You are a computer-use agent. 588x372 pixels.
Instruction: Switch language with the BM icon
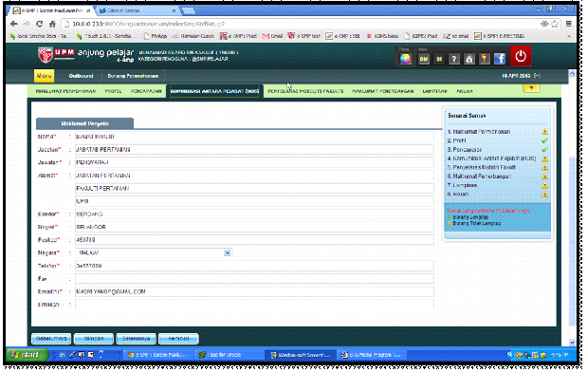pyautogui.click(x=424, y=59)
